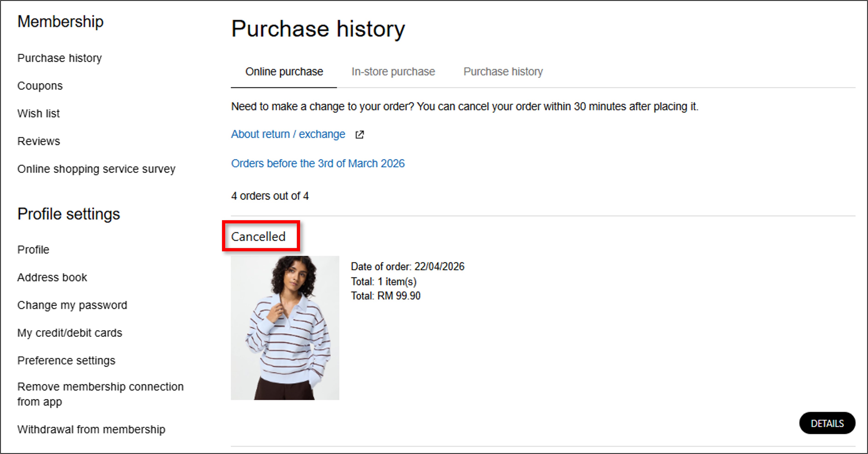Select the Online purchase tab
Screen dimensions: 868x454
coord(284,72)
